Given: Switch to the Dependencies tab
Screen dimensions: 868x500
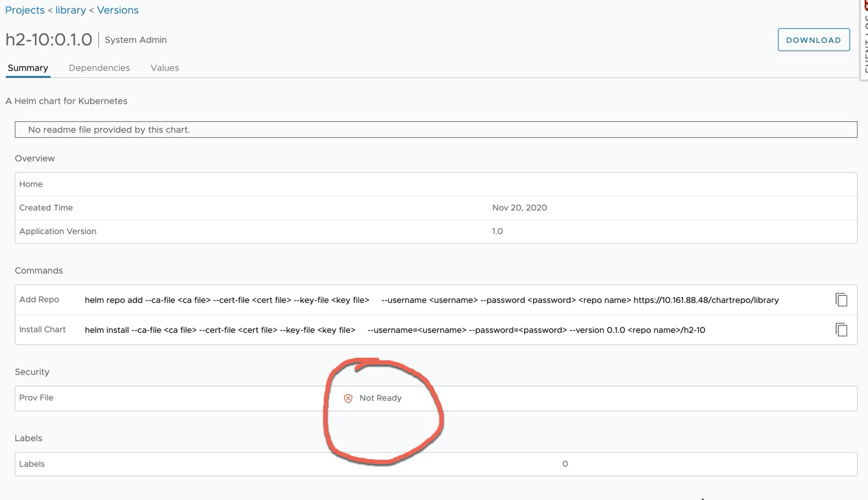Looking at the screenshot, I should tap(99, 68).
